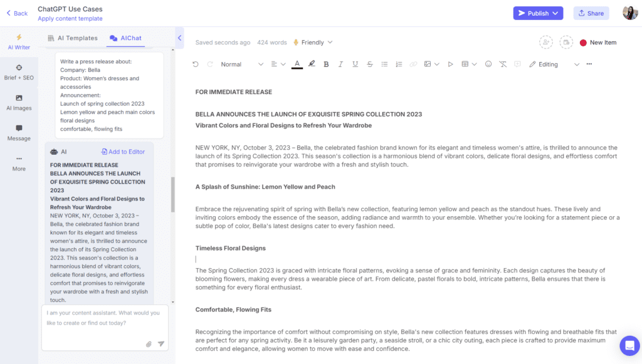This screenshot has width=642, height=364.
Task: Clear text formatting
Action: [x=503, y=64]
